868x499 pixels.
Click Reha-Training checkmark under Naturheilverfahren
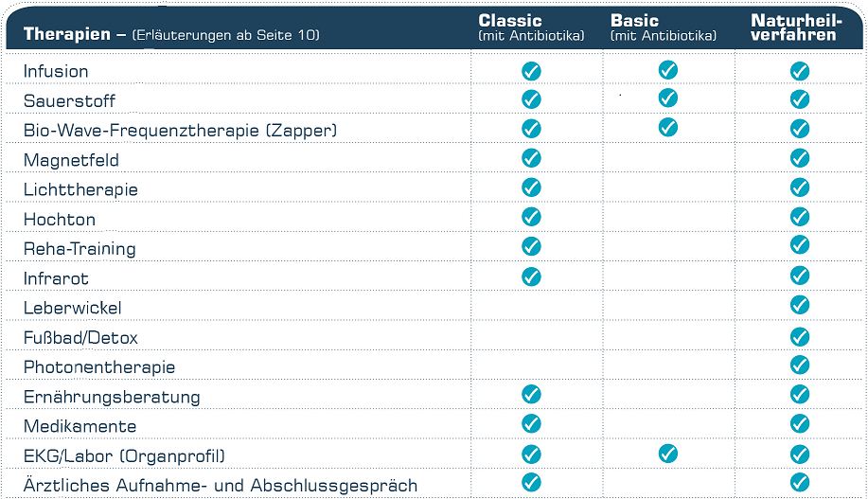[x=800, y=246]
